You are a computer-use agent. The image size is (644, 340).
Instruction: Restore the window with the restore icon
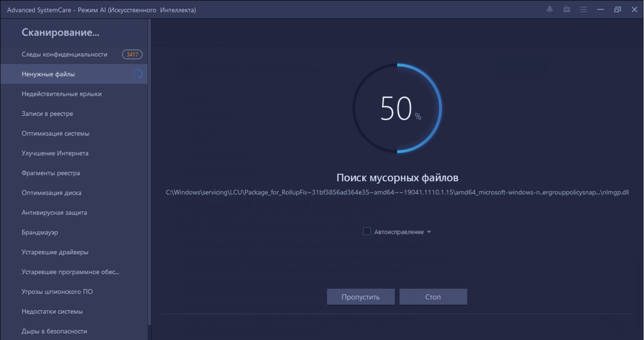tap(617, 9)
